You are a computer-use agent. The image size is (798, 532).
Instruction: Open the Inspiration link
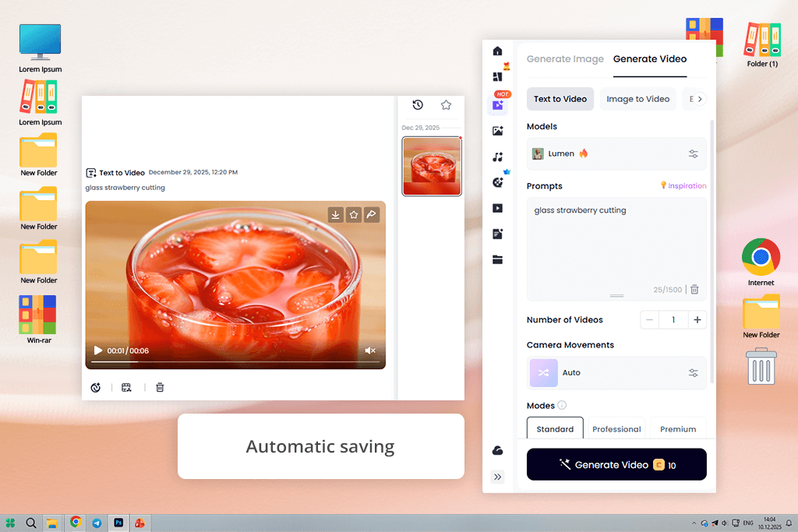[x=683, y=185]
